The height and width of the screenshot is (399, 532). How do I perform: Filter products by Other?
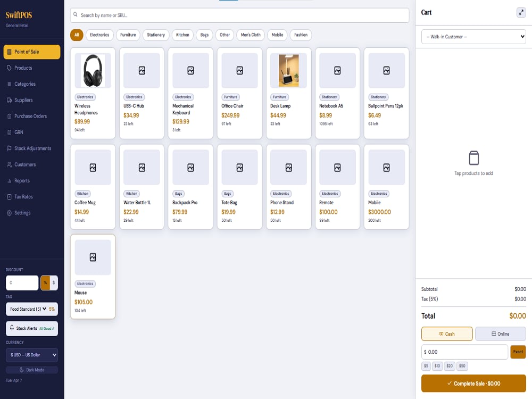[x=225, y=35]
